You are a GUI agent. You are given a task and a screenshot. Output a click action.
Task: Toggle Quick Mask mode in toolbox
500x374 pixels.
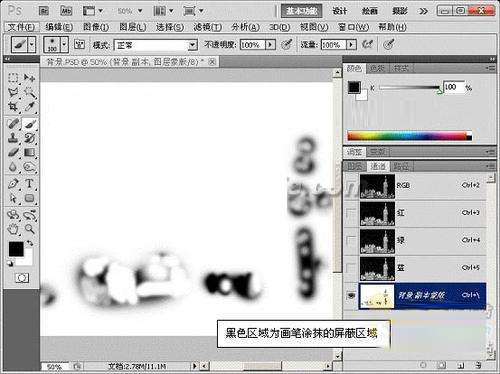click(x=22, y=278)
